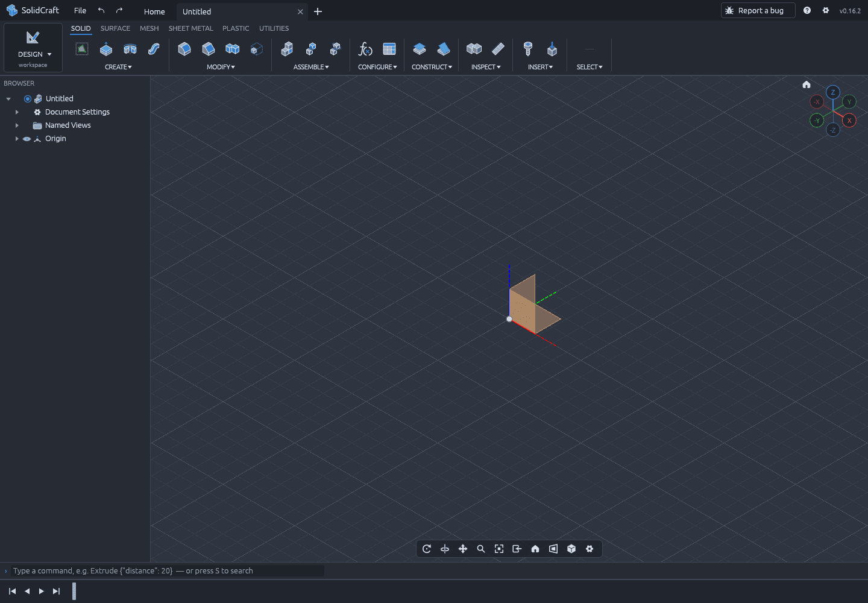Select the Extrude tool icon

pyautogui.click(x=106, y=49)
